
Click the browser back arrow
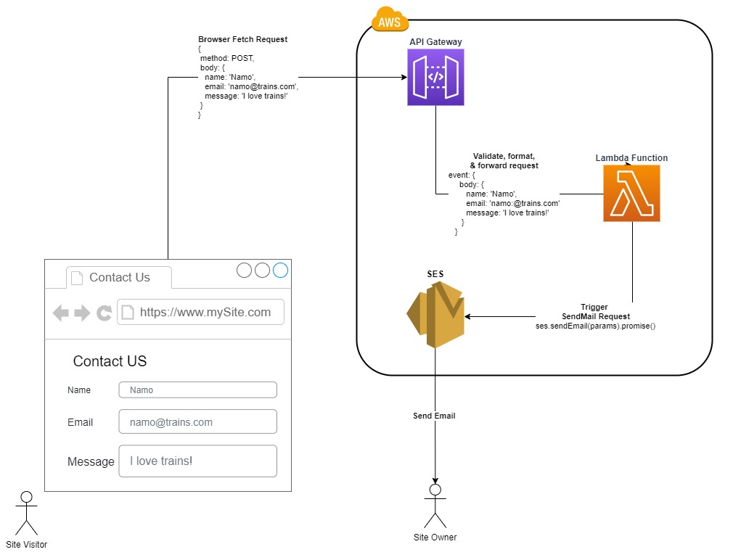[x=61, y=313]
